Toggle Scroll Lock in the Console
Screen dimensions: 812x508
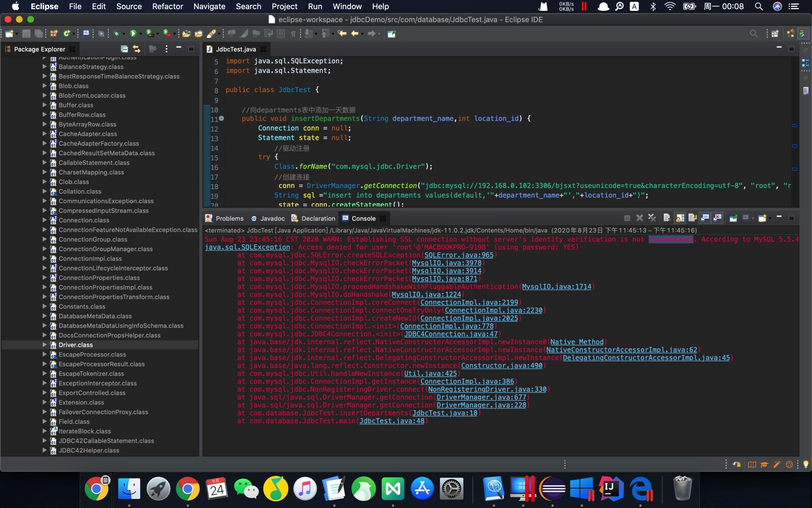pos(680,218)
